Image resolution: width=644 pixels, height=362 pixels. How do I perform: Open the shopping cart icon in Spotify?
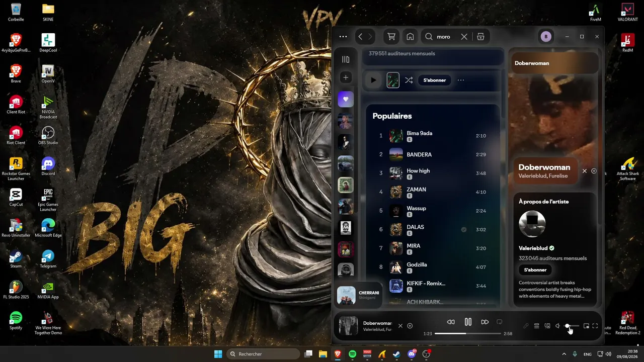(x=391, y=37)
